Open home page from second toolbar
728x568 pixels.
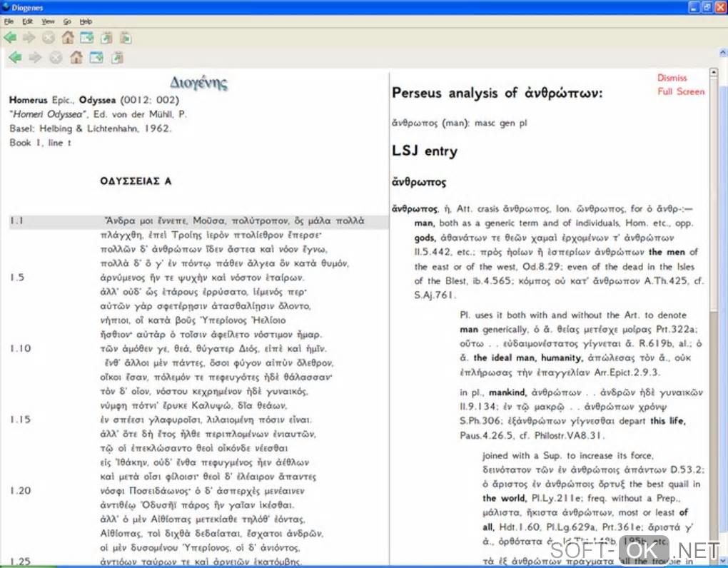76,58
